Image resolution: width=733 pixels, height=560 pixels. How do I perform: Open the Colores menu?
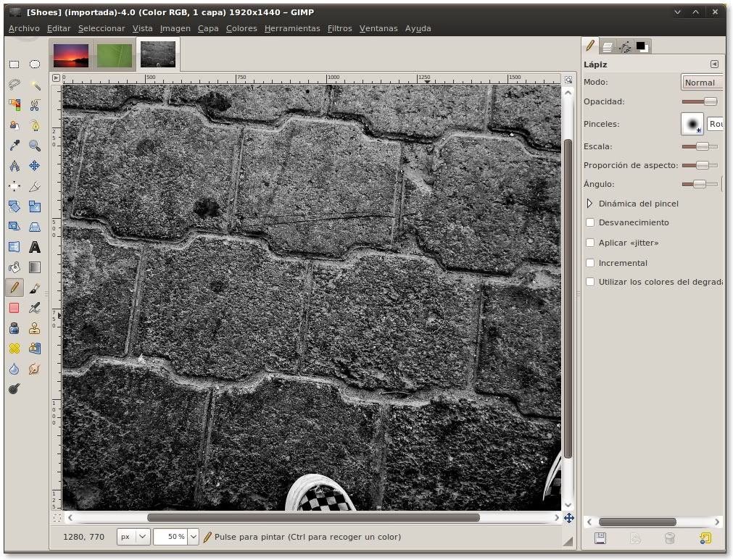tap(241, 28)
